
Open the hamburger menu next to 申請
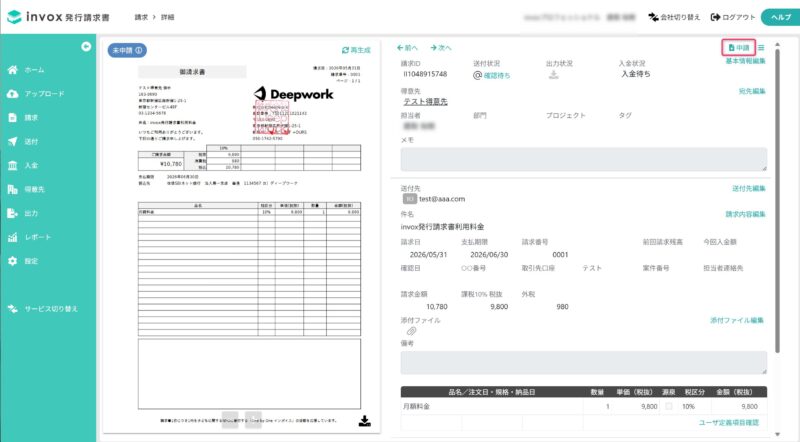pyautogui.click(x=761, y=47)
